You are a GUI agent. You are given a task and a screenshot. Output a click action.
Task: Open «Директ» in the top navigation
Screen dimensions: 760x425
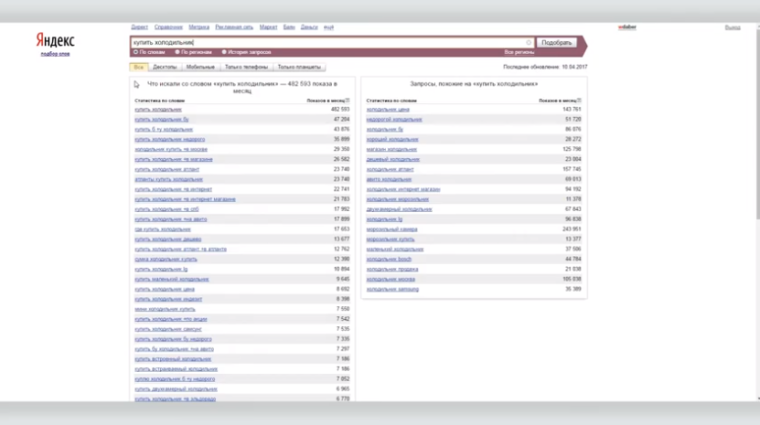[x=139, y=28]
